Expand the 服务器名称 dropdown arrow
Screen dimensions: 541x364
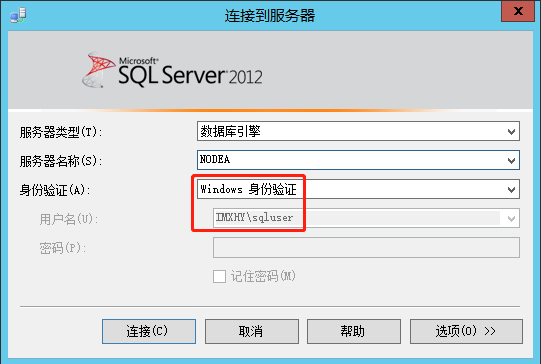pos(511,160)
